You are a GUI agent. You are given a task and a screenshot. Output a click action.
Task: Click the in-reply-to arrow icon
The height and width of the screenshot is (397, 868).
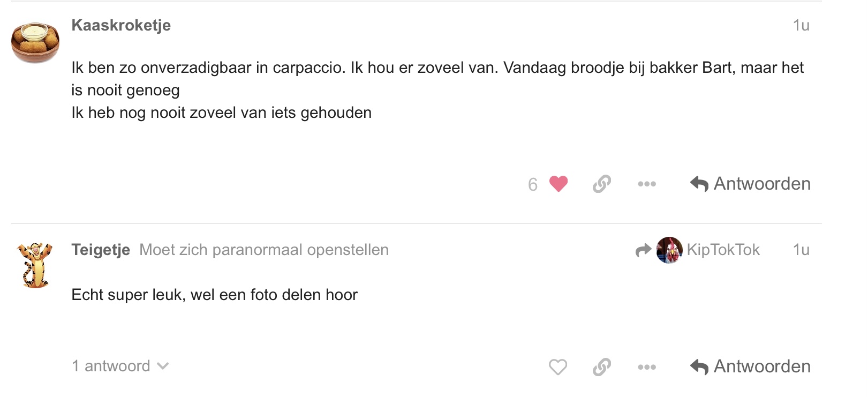coord(643,250)
